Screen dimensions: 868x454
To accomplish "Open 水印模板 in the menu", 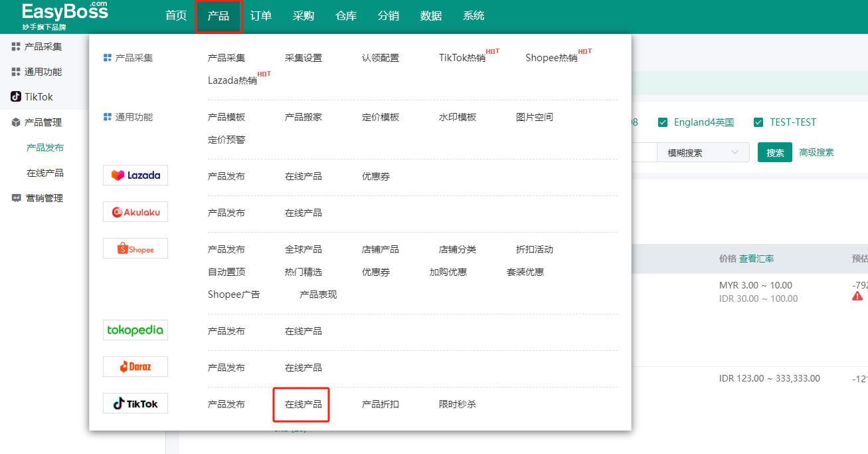I will pos(458,117).
